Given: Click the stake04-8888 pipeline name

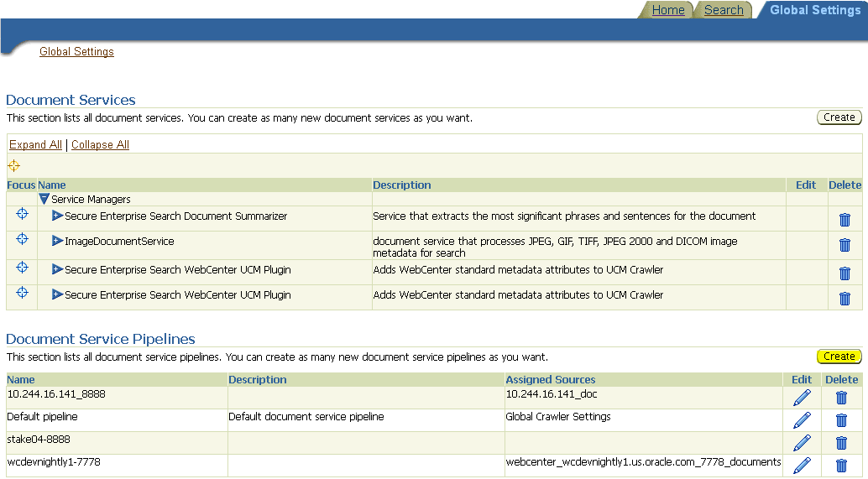Looking at the screenshot, I should click(39, 440).
